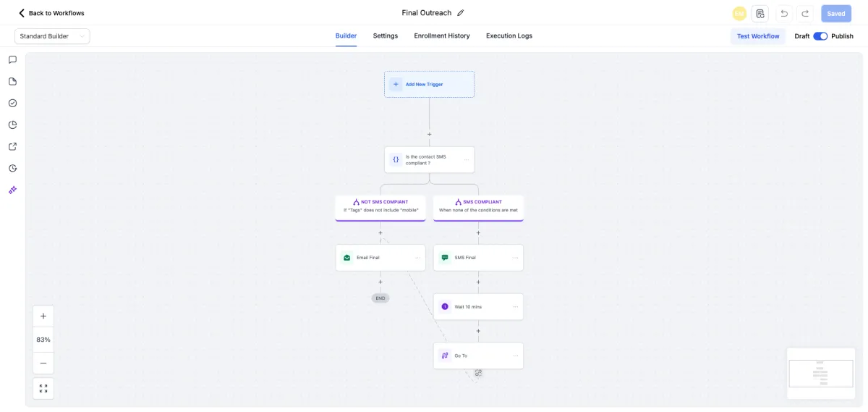Click the fit-to-screen expand icon
Screen dimensions: 868x412
click(x=43, y=388)
